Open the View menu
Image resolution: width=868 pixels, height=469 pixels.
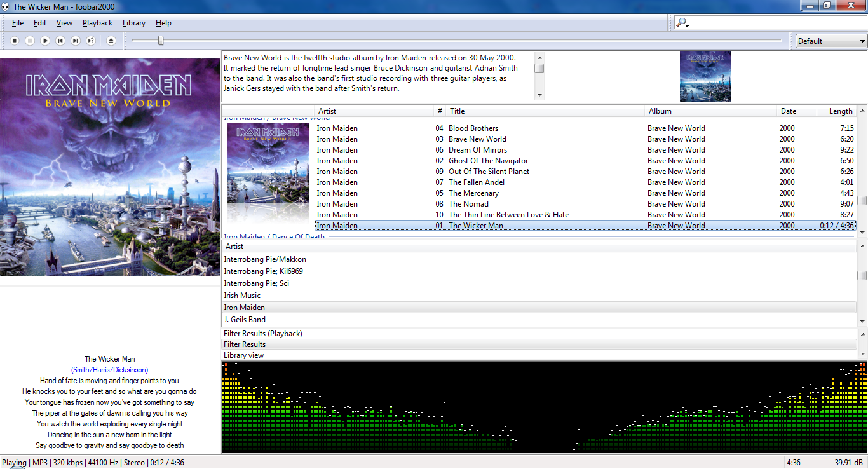pos(64,23)
